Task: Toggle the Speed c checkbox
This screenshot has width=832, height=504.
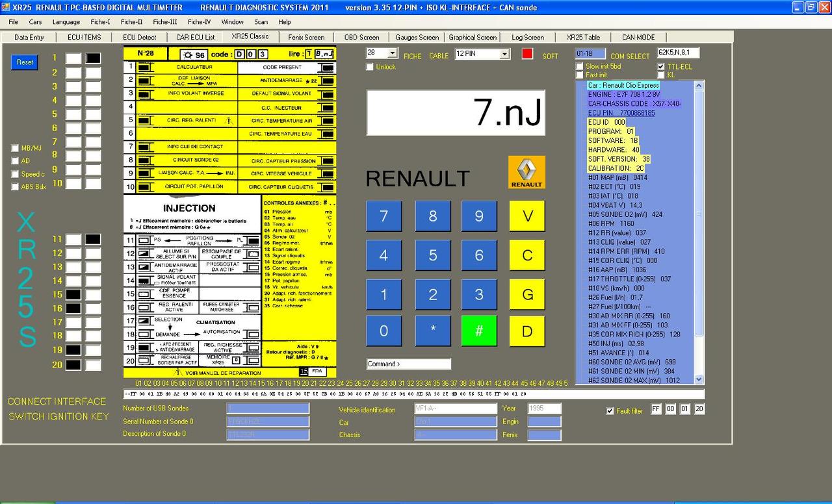Action: pos(15,174)
